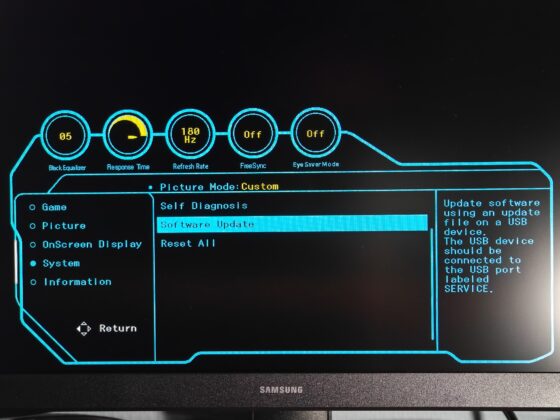Click the Refresh Rate caption text
The width and height of the screenshot is (560, 420).
click(x=190, y=166)
